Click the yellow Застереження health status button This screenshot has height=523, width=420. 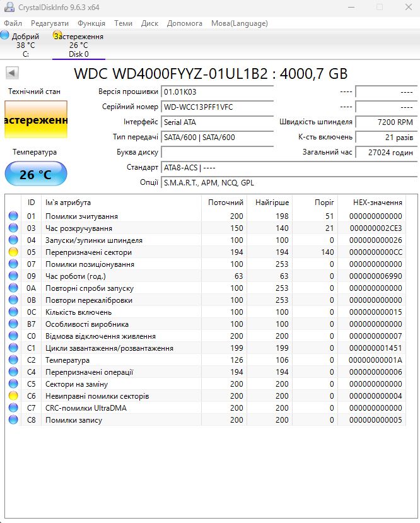(x=36, y=119)
